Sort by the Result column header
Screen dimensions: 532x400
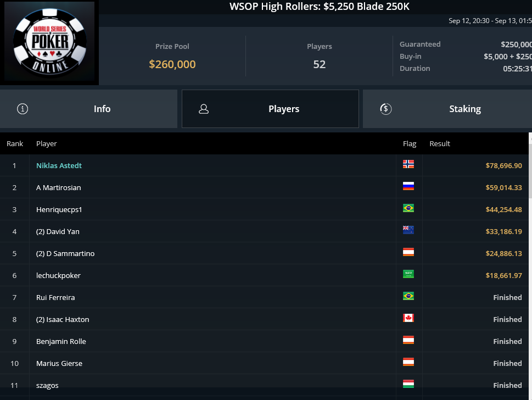coord(440,143)
